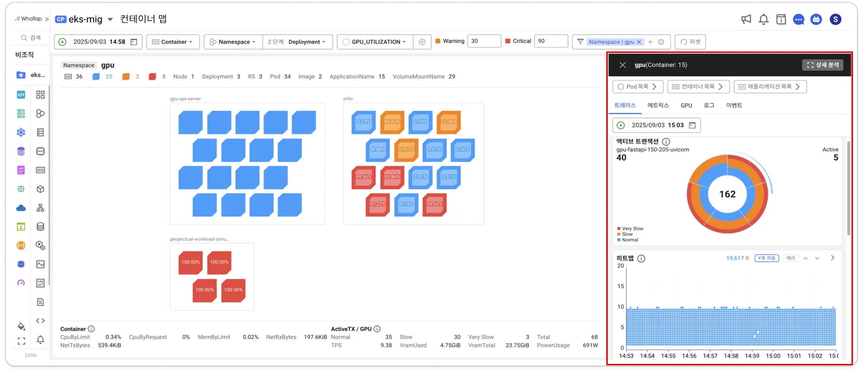Image resolution: width=868 pixels, height=377 pixels.
Task: Open the GPU_UTILIZATION metric dropdown
Action: tap(375, 42)
